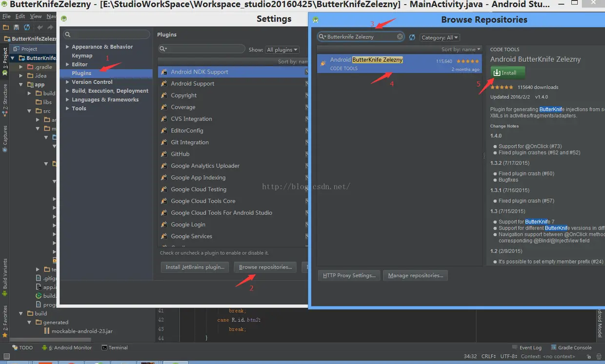The height and width of the screenshot is (364, 605).
Task: Open Manage repositories dialog
Action: click(x=415, y=275)
